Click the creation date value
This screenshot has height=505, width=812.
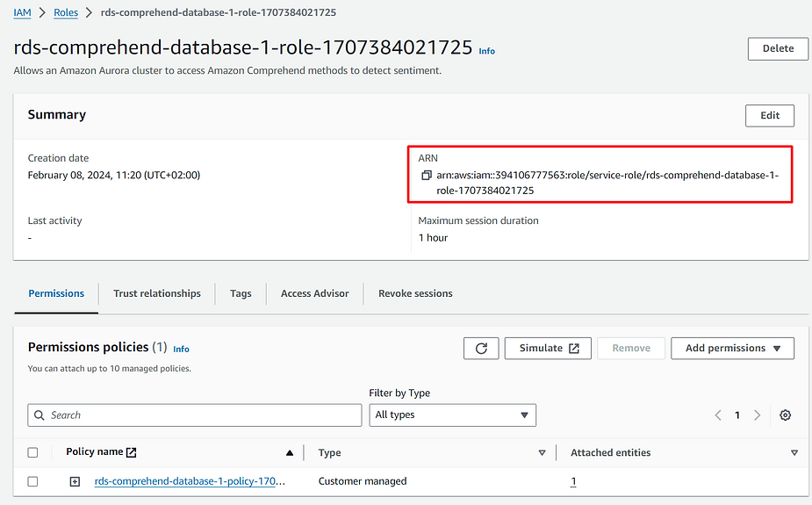click(114, 175)
